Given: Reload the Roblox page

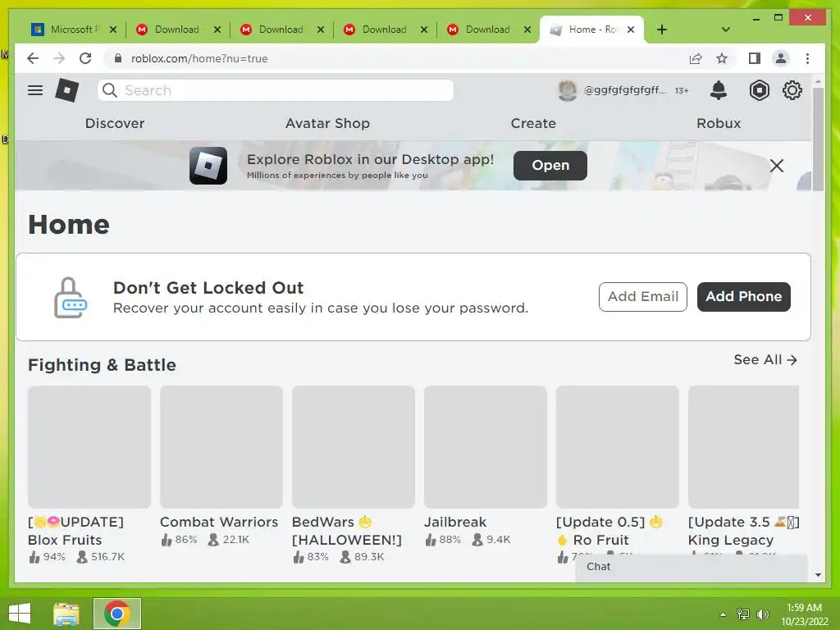Looking at the screenshot, I should 85,58.
